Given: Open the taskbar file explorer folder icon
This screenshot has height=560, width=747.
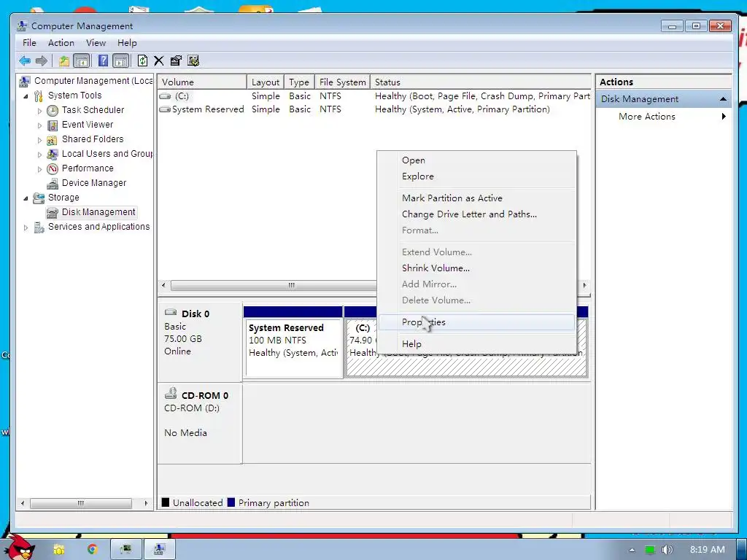Looking at the screenshot, I should [58, 550].
